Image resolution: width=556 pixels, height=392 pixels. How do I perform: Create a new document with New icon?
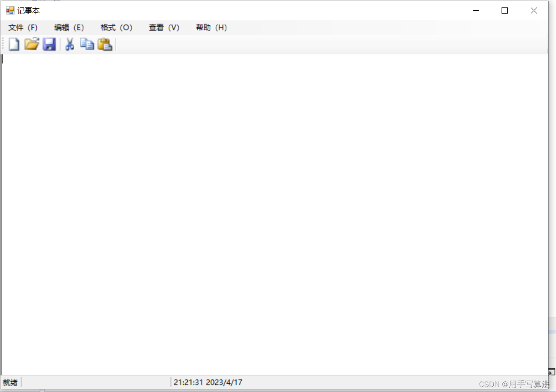point(14,44)
